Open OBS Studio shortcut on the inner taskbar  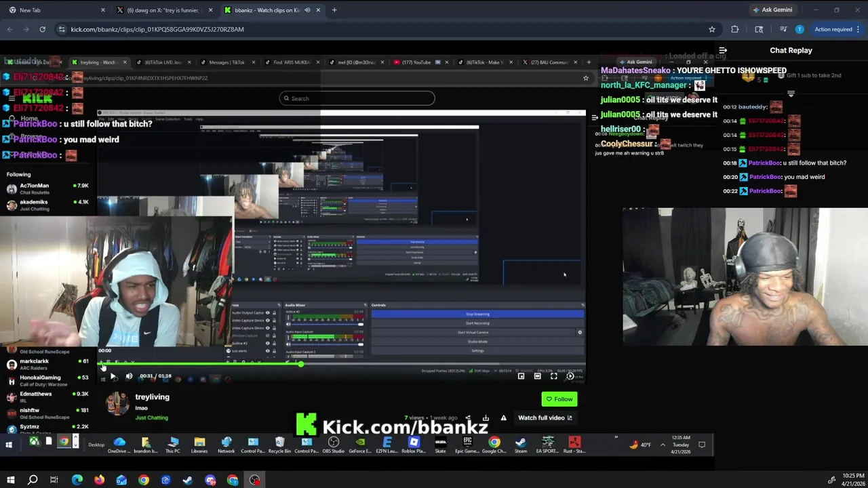point(333,445)
